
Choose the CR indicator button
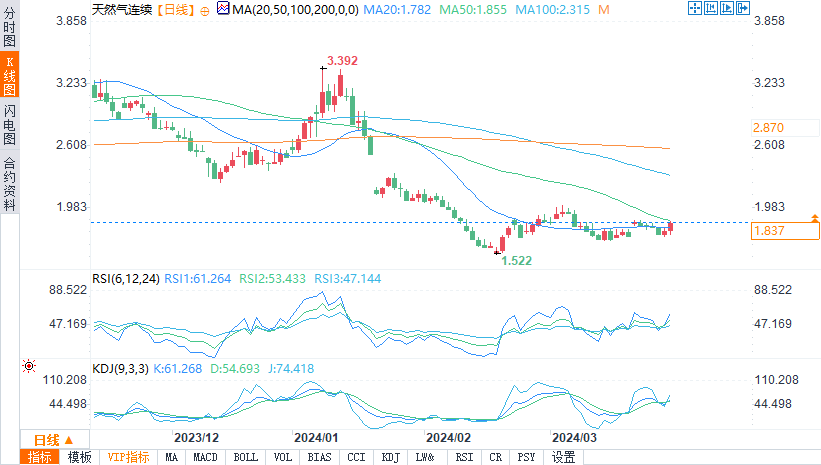pos(495,457)
